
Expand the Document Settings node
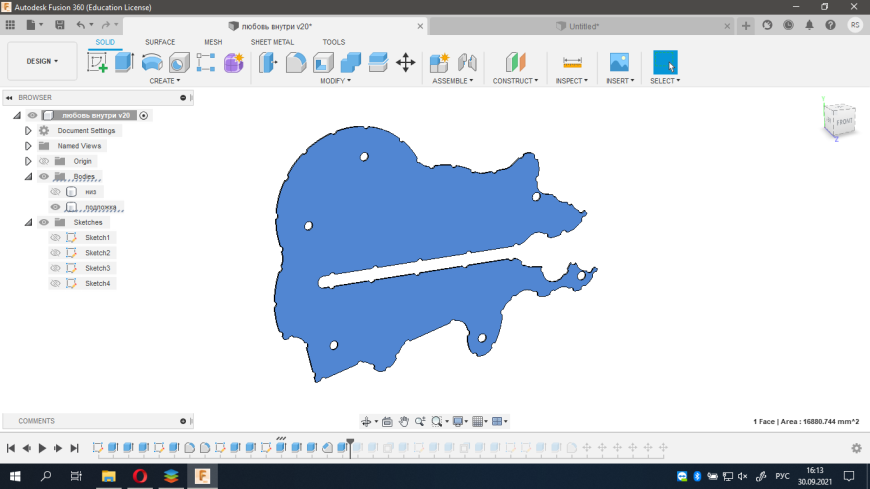point(29,131)
